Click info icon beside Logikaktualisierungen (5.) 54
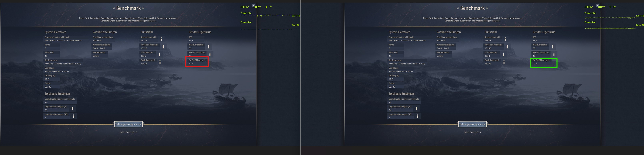The width and height of the screenshot is (644, 155). pos(416,108)
